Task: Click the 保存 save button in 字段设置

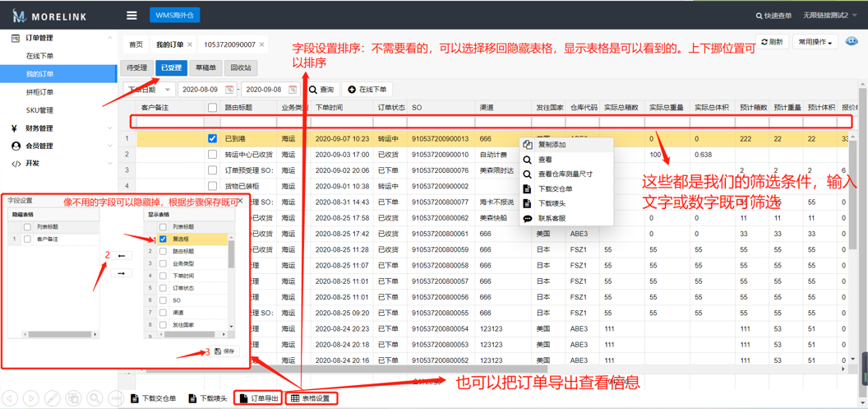Action: [x=224, y=351]
